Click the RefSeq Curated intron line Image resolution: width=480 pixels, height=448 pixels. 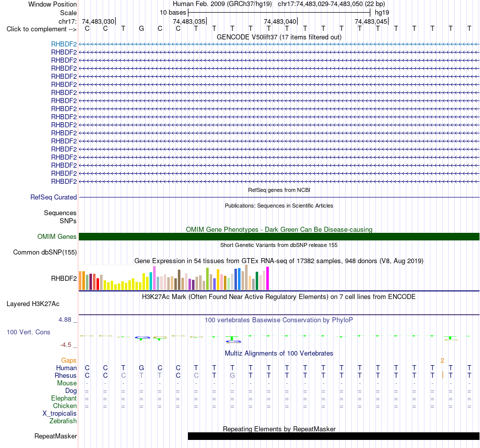[x=279, y=197]
